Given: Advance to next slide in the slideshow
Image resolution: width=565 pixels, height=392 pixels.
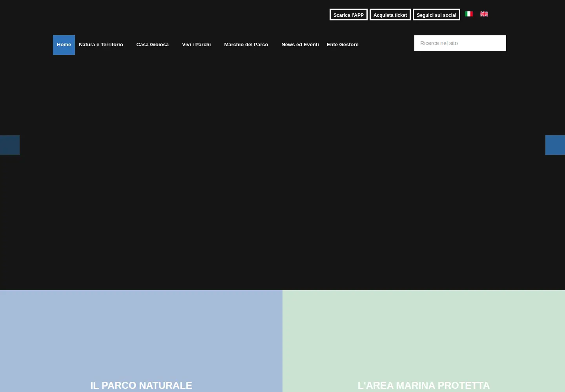Looking at the screenshot, I should pos(555,145).
